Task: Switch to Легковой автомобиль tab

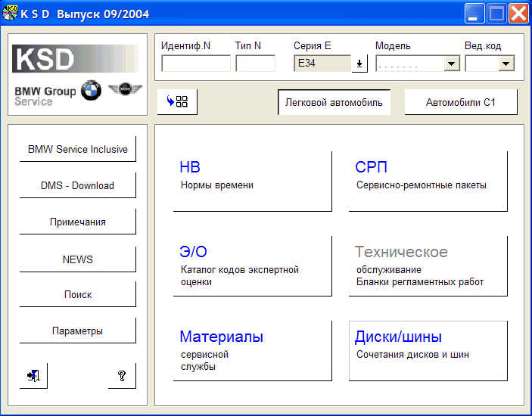Action: 334,102
